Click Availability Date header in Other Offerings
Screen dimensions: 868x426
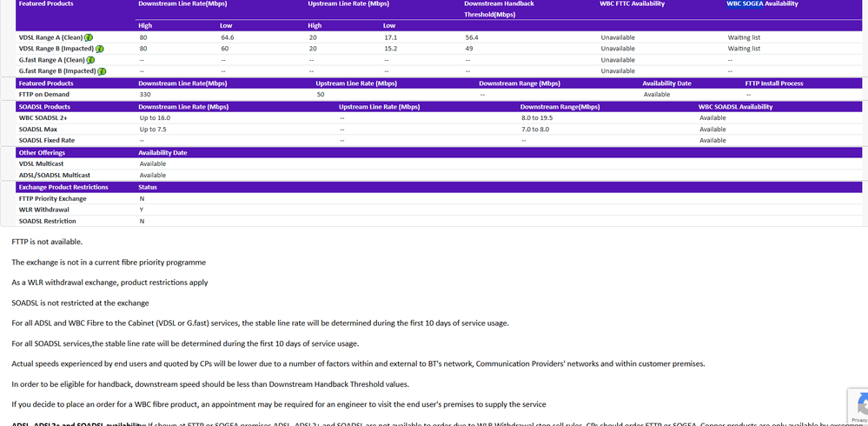point(162,153)
